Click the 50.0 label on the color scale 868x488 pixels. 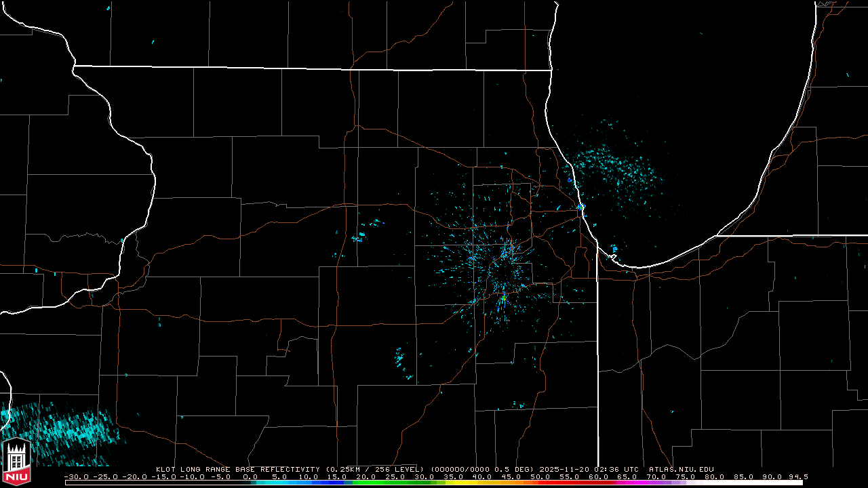tap(540, 477)
